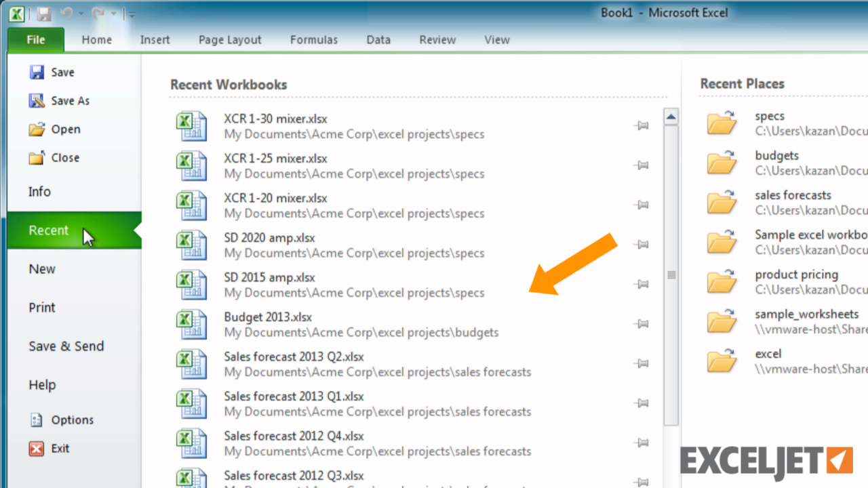Viewport: 868px width, 488px height.
Task: Switch to the Home ribbon tab
Action: pos(97,40)
